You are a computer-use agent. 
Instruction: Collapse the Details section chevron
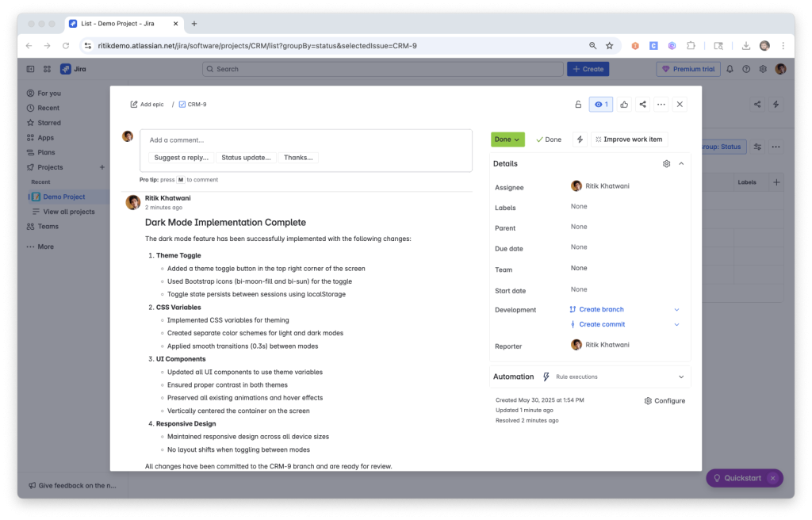[x=680, y=163]
